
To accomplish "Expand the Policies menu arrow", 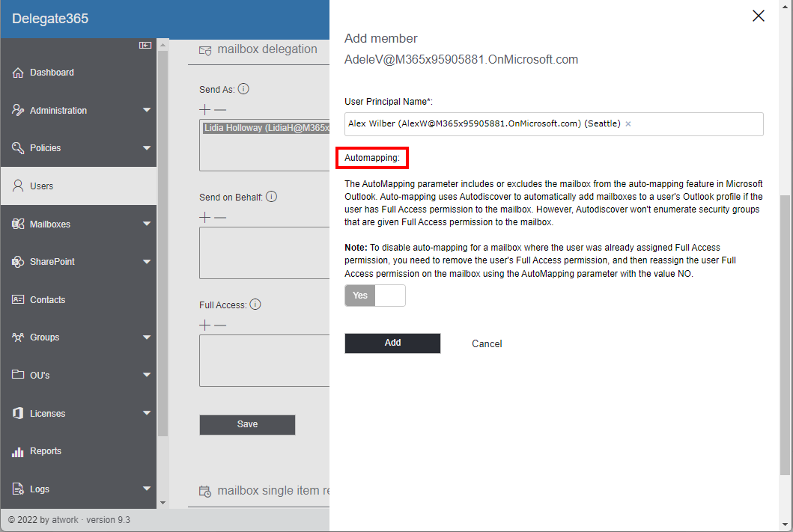I will tap(147, 148).
